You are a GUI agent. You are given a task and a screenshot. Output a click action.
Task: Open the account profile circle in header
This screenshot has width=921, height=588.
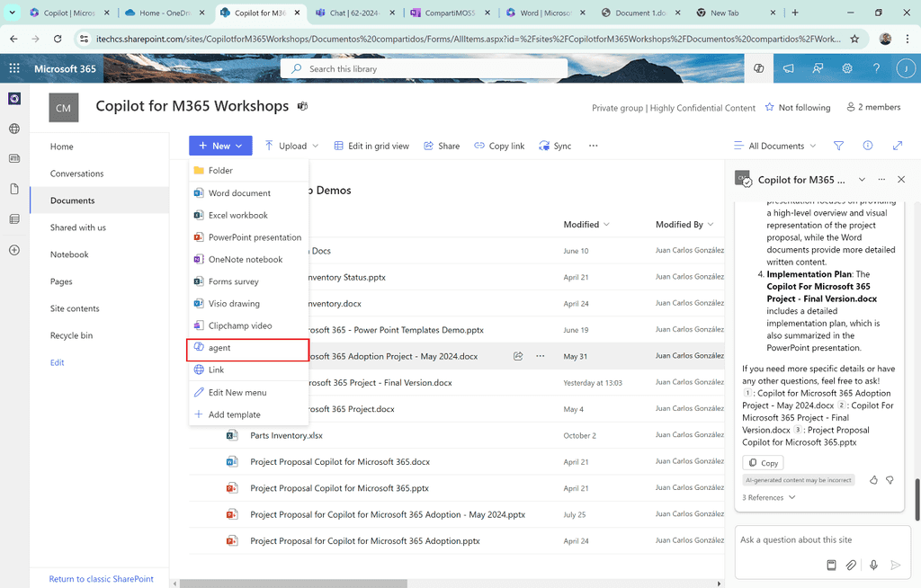(906, 68)
